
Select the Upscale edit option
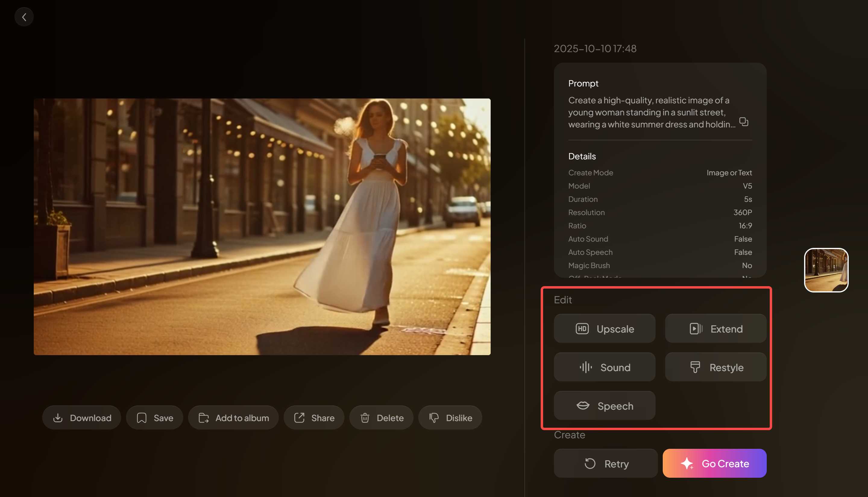604,328
